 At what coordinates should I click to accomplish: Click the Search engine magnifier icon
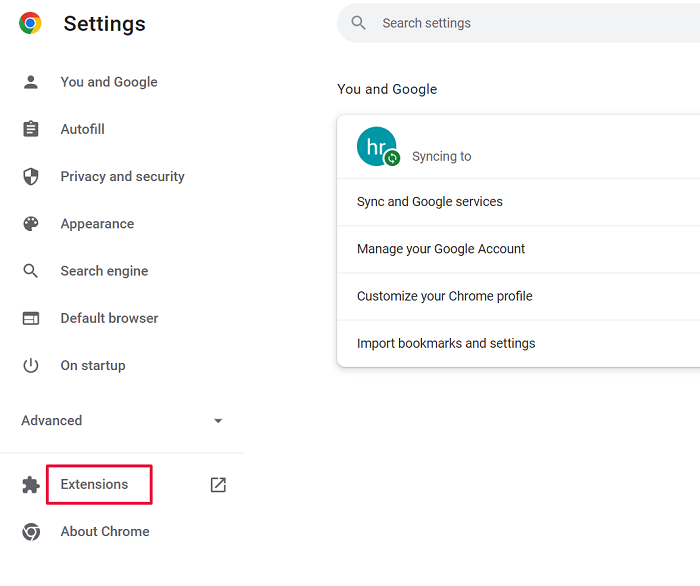coord(31,271)
